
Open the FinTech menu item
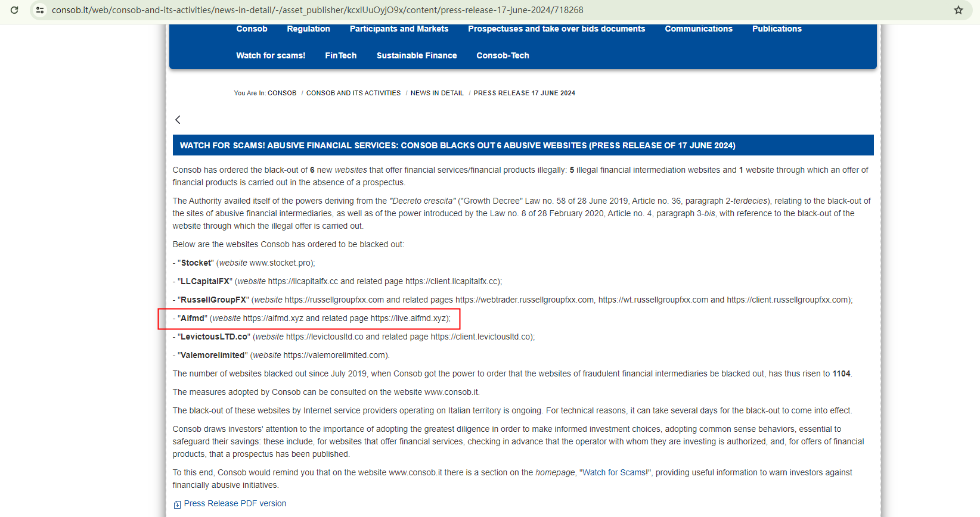341,55
